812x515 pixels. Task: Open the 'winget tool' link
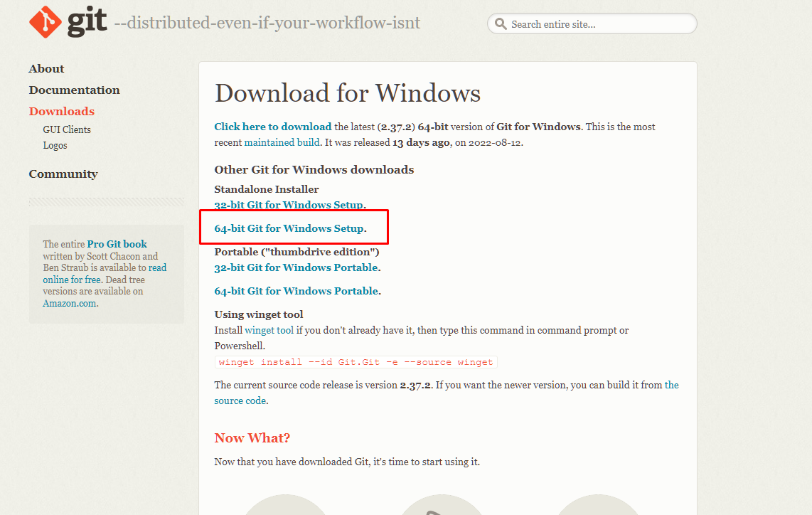[269, 331]
